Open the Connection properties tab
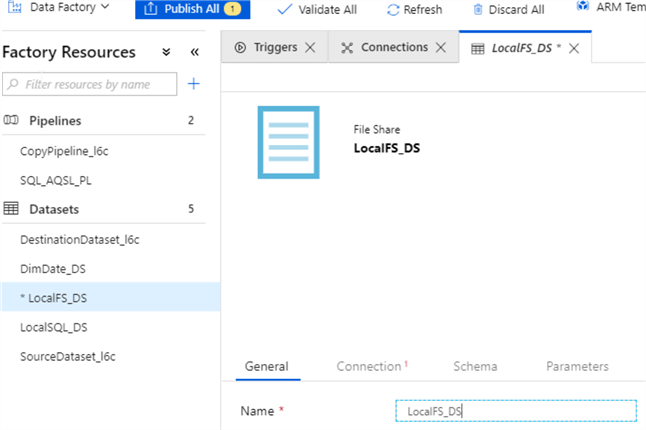 pos(371,366)
